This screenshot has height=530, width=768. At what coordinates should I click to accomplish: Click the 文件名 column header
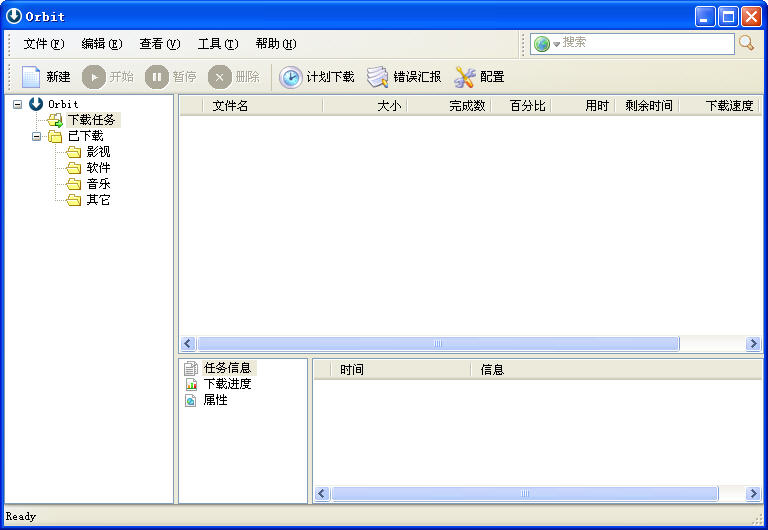[x=230, y=105]
